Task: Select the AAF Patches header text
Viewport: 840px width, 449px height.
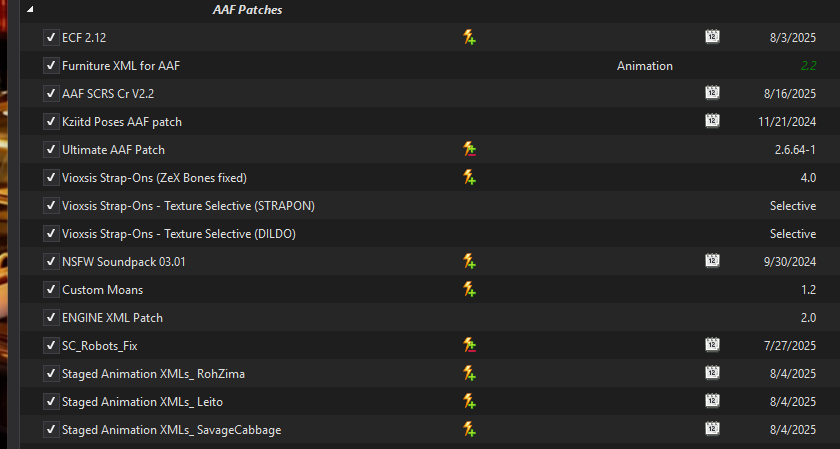Action: point(248,10)
